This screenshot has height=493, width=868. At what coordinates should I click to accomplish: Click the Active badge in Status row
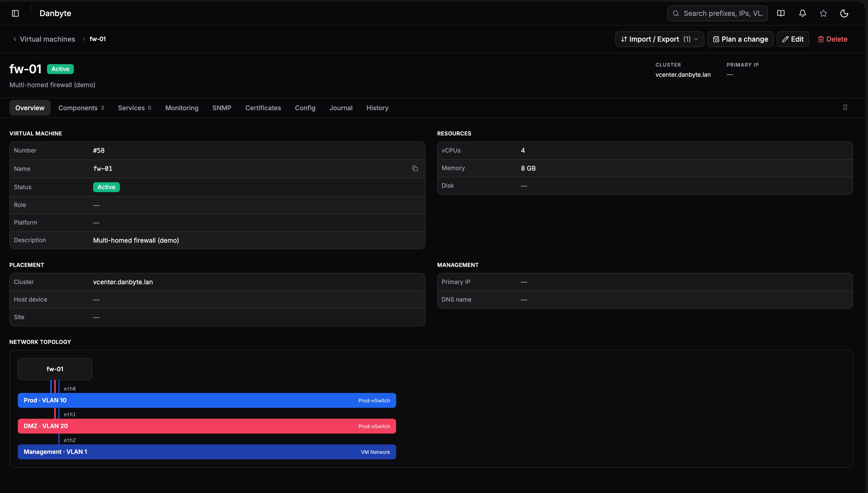tap(106, 187)
